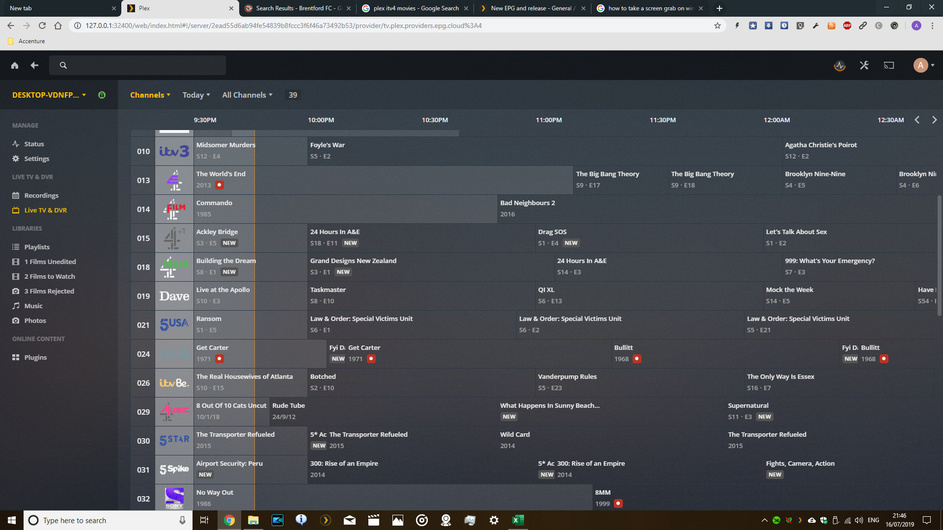Move guide to next time range arrow
The height and width of the screenshot is (530, 943).
point(934,120)
